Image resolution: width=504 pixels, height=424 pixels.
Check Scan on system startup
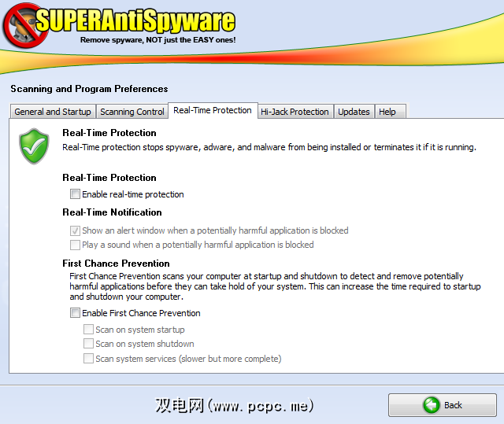(x=88, y=330)
